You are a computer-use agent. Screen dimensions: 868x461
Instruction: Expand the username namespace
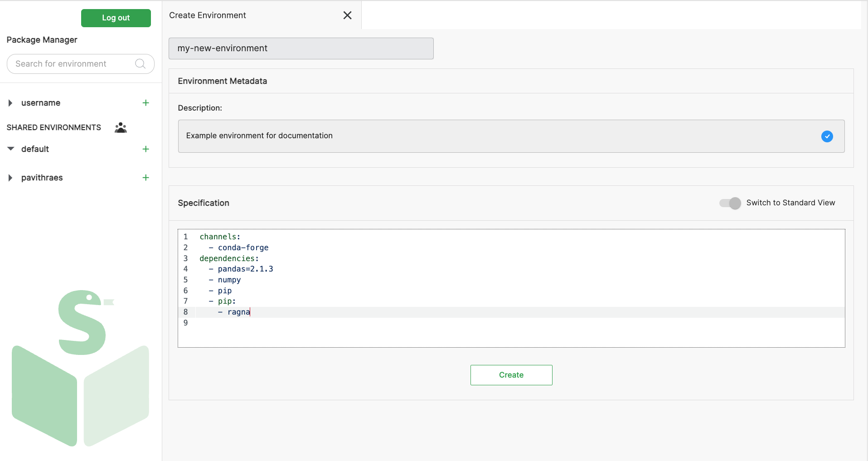pyautogui.click(x=10, y=103)
